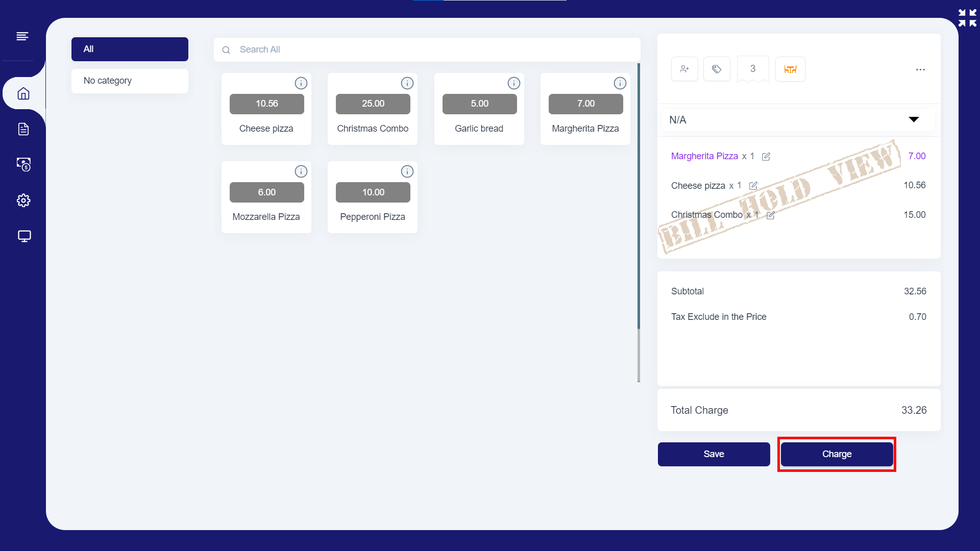Open the documents page in sidebar
Screen dimensions: 980x551
coord(23,129)
